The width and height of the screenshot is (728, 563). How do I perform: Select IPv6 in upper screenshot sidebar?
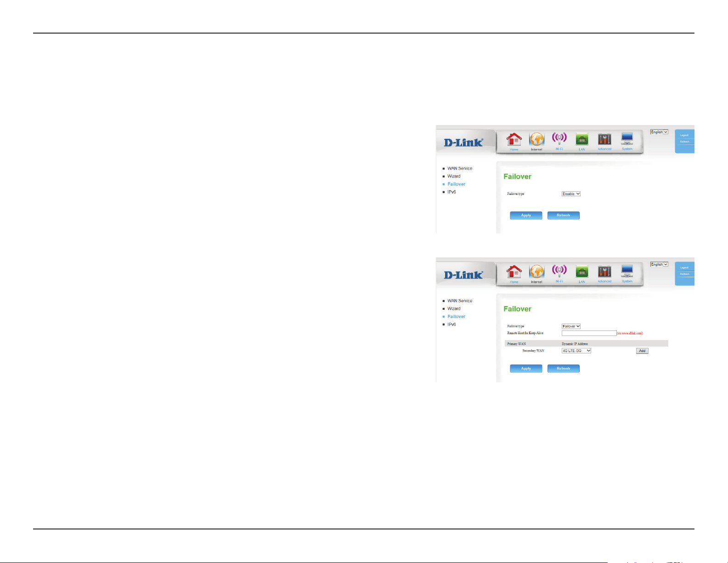point(451,192)
